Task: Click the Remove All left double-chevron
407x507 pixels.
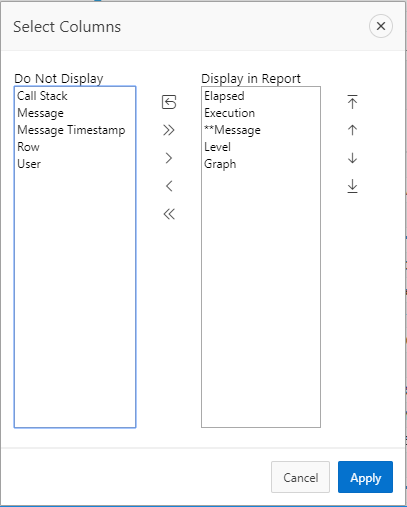Action: coord(169,214)
